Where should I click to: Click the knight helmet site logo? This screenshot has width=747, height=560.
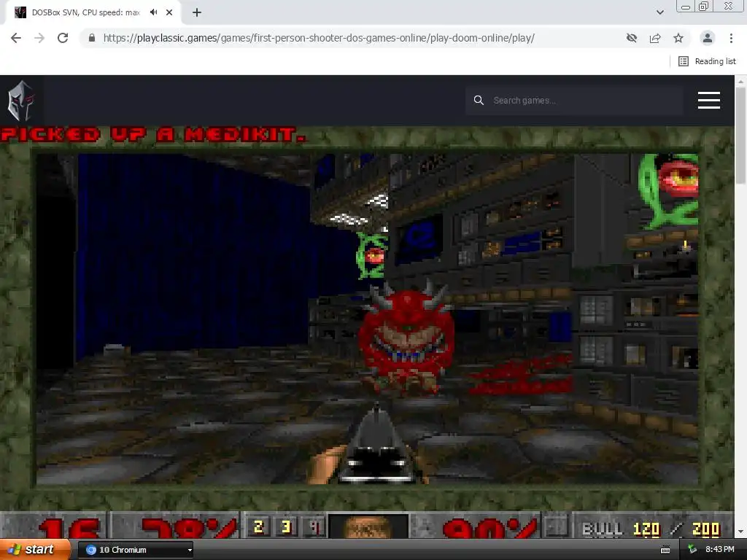[x=21, y=101]
